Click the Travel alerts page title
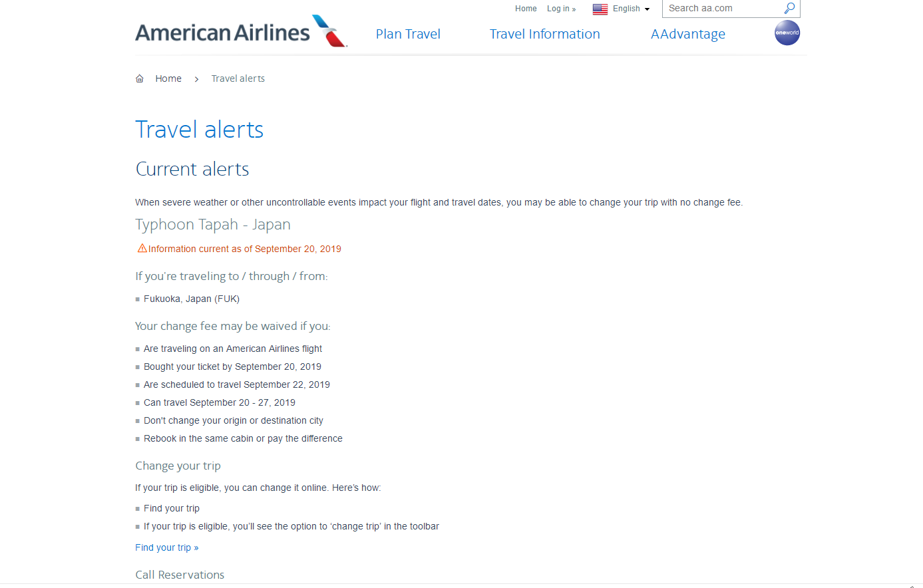 coord(200,130)
